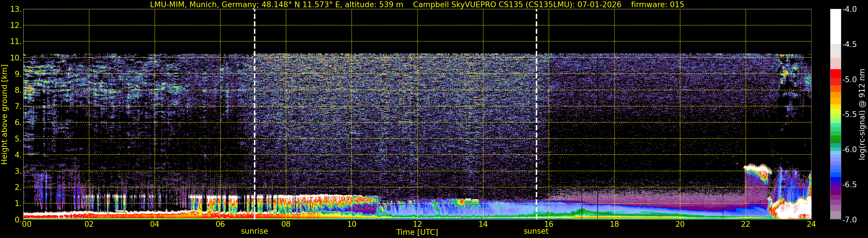Click the '9.' tick on the height axis
This screenshot has width=868, height=238.
pyautogui.click(x=18, y=74)
